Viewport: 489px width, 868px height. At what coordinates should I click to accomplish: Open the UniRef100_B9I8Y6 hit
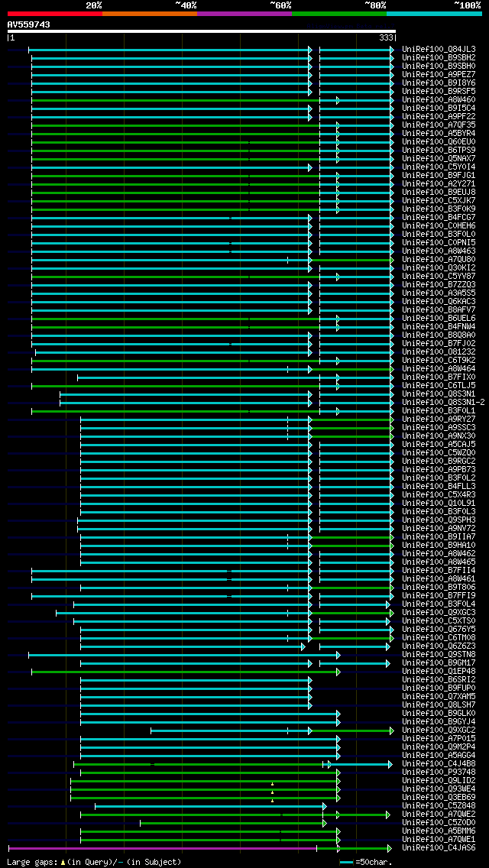439,83
